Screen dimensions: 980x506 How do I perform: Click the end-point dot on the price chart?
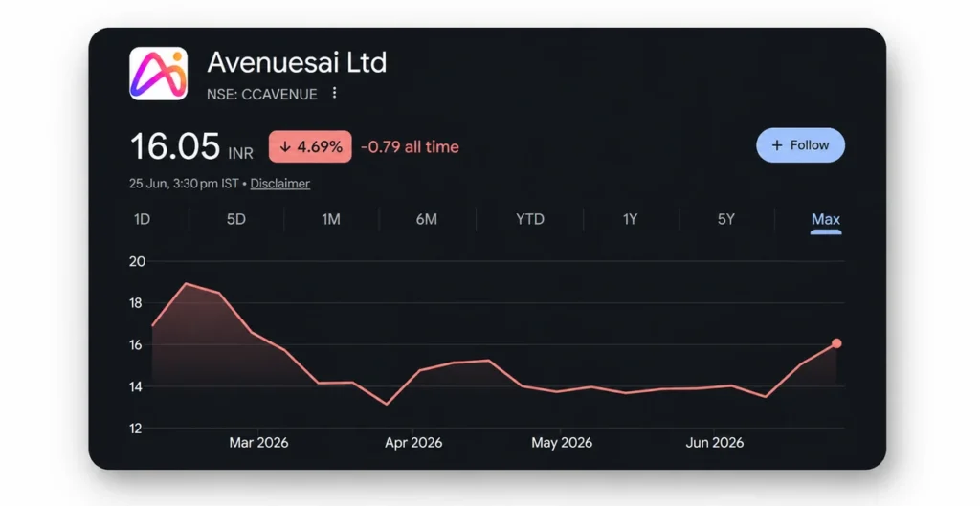[x=836, y=343]
